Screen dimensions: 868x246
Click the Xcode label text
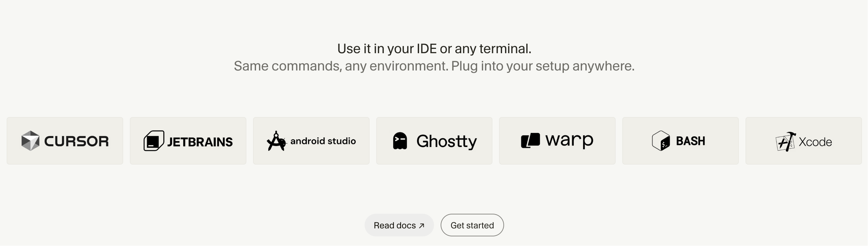point(815,142)
